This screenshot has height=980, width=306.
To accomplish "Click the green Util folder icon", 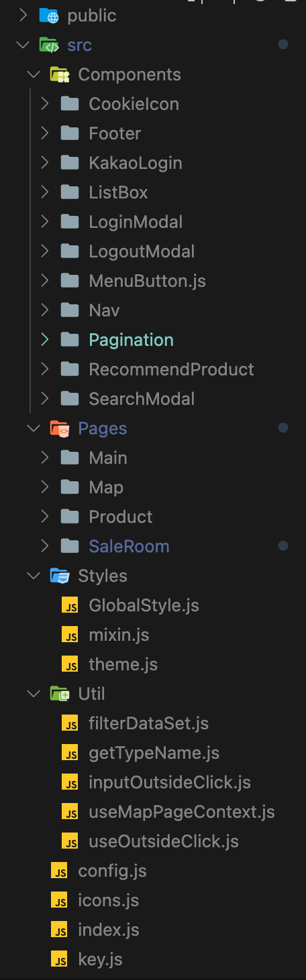I will tap(59, 694).
